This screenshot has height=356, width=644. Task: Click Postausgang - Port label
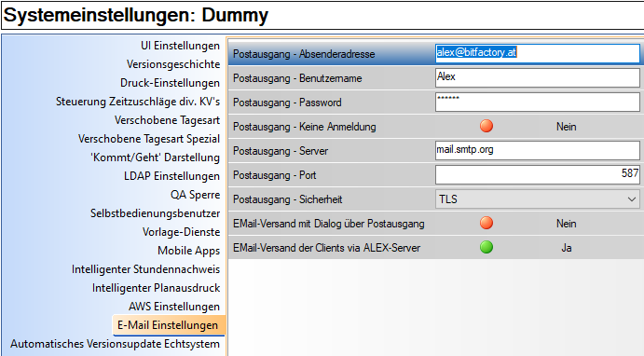click(274, 175)
